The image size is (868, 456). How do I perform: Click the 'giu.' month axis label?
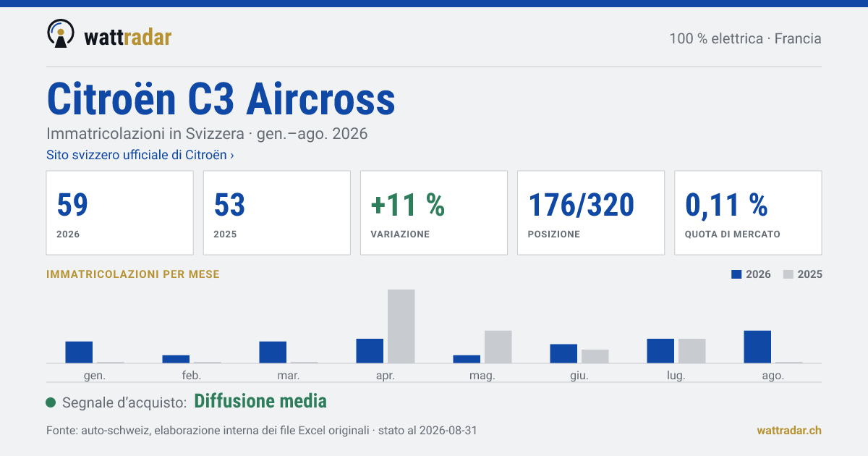(579, 376)
